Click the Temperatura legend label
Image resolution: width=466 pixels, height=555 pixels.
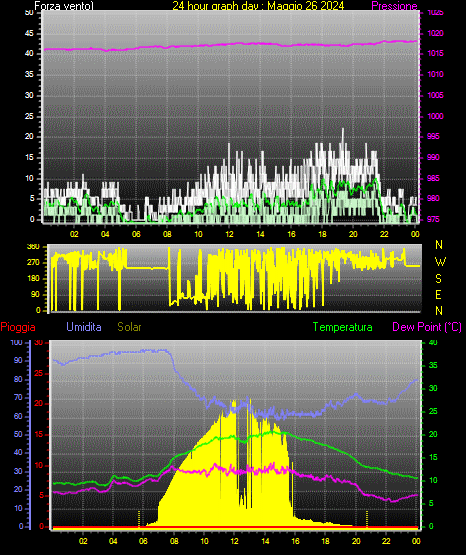(x=343, y=327)
